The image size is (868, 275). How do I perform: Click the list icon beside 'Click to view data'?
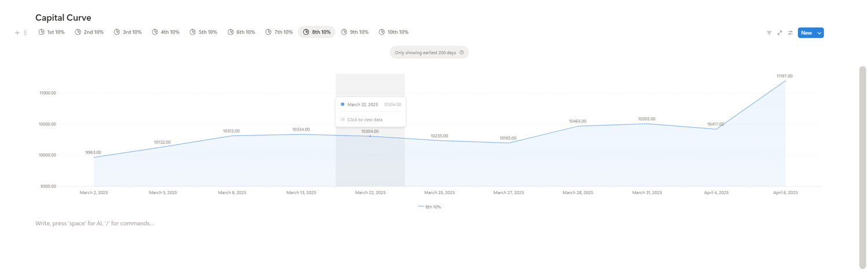(343, 120)
